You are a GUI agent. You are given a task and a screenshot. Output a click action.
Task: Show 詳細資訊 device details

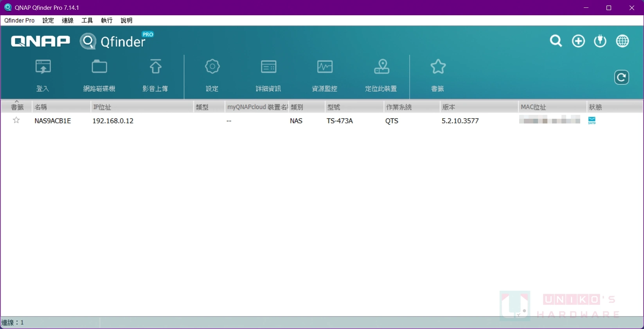click(268, 75)
